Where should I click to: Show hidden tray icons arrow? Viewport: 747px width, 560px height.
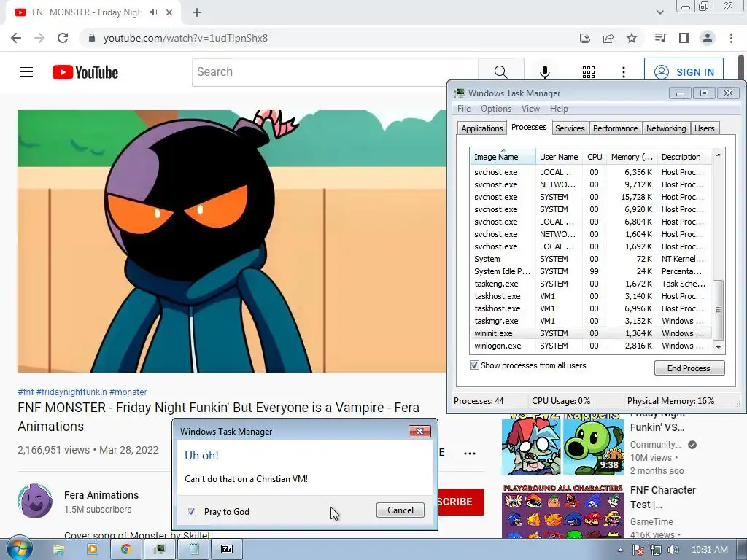620,550
